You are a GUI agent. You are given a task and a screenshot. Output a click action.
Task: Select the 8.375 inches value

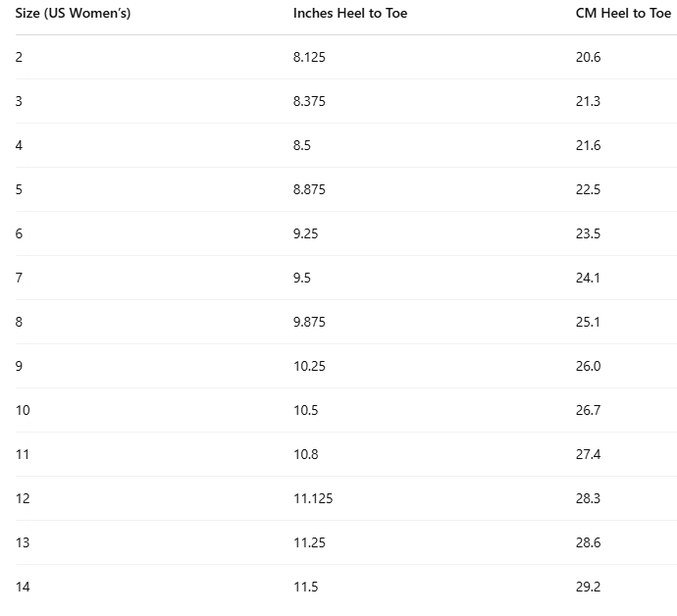(x=309, y=101)
